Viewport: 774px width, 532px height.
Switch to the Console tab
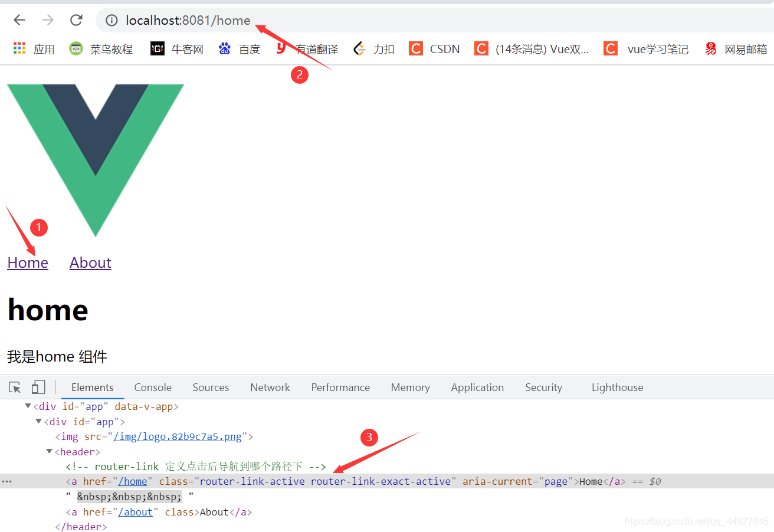(153, 387)
